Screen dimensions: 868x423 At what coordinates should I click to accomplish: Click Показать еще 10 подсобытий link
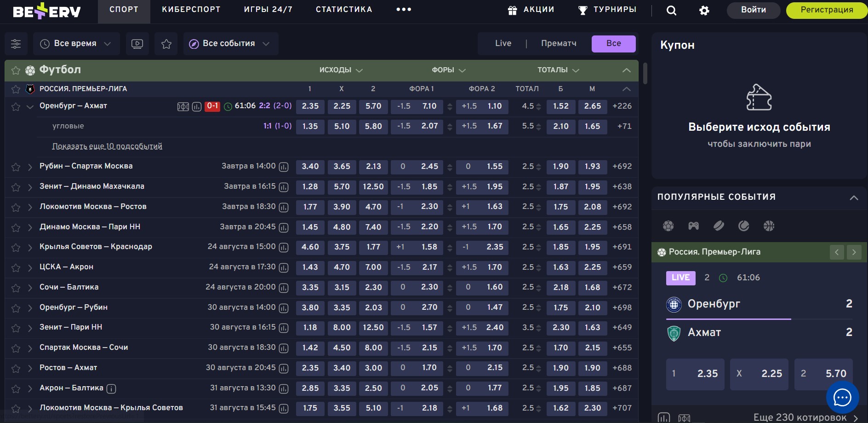tap(107, 146)
